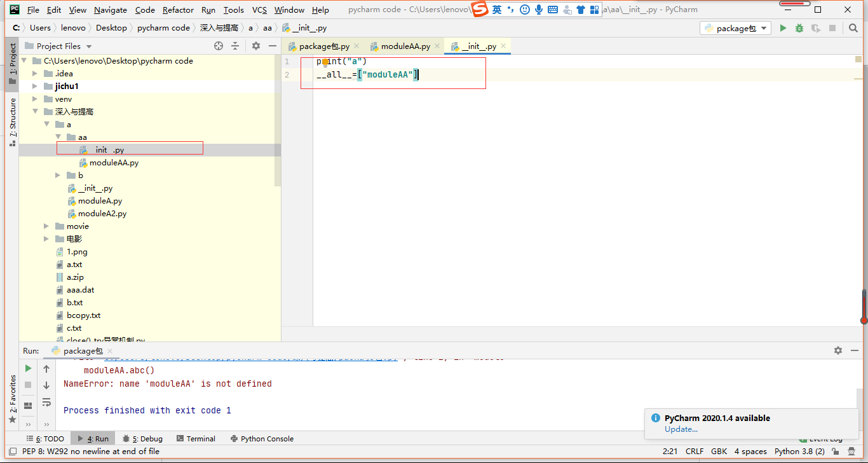This screenshot has width=868, height=463.
Task: Click the Sogou S input method logo
Action: (x=480, y=10)
